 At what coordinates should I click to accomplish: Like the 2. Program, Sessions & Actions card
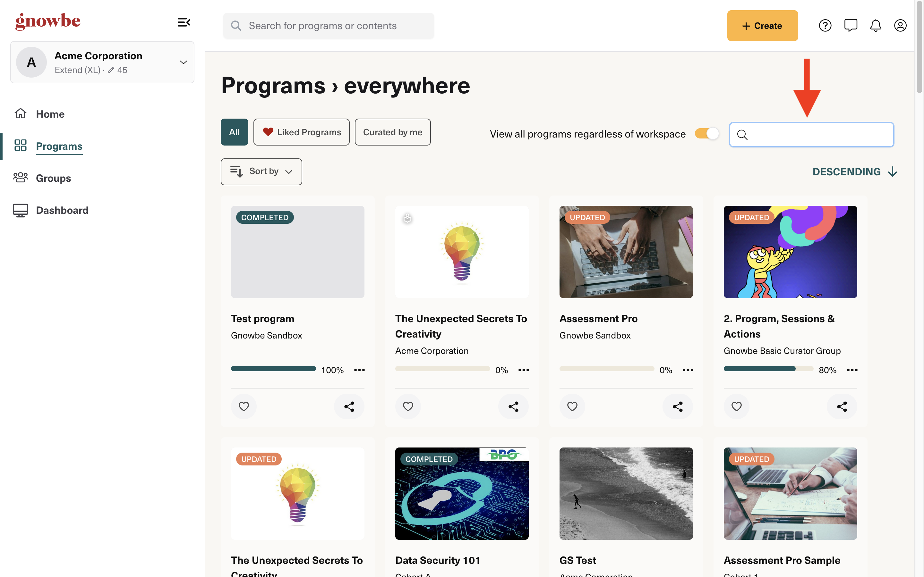coord(736,406)
